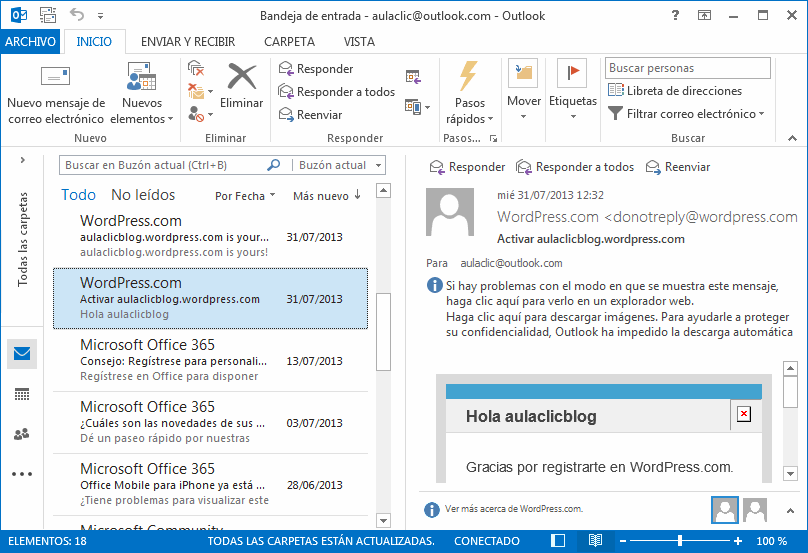Switch to the CARPETA tab
Image resolution: width=808 pixels, height=553 pixels.
[x=290, y=42]
